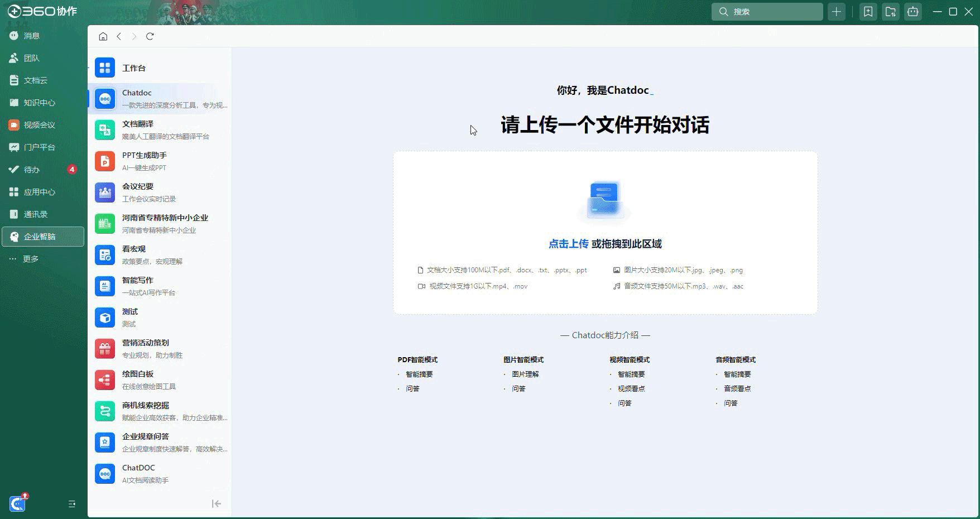
Task: Open 应用中心 app center
Action: point(43,192)
